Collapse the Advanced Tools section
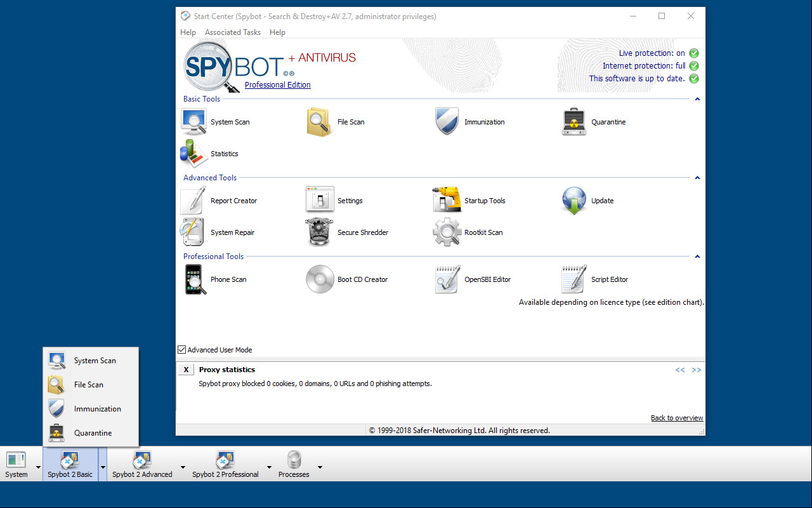 (x=697, y=178)
